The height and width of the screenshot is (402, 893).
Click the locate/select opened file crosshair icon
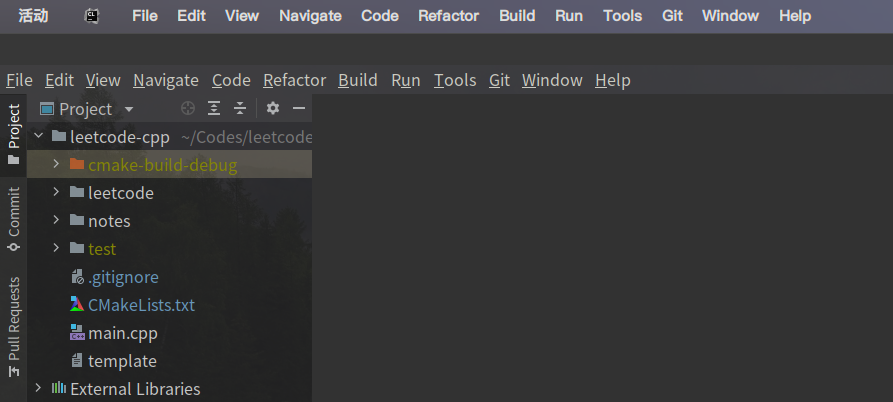[x=187, y=108]
